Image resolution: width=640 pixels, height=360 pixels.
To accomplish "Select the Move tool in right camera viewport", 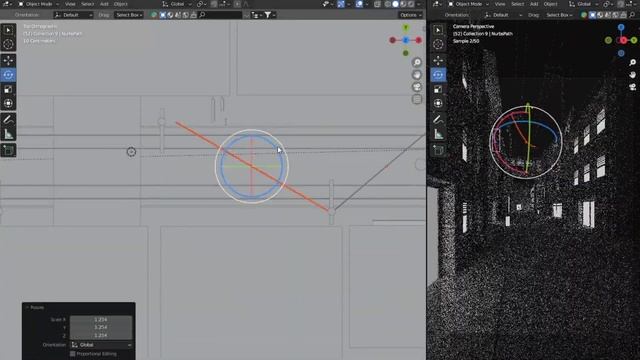I will coord(438,60).
